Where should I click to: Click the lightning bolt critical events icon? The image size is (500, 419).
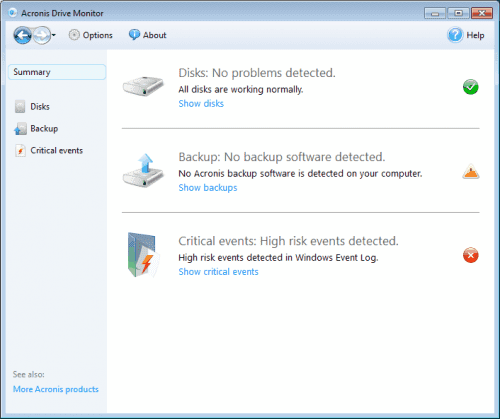[143, 255]
